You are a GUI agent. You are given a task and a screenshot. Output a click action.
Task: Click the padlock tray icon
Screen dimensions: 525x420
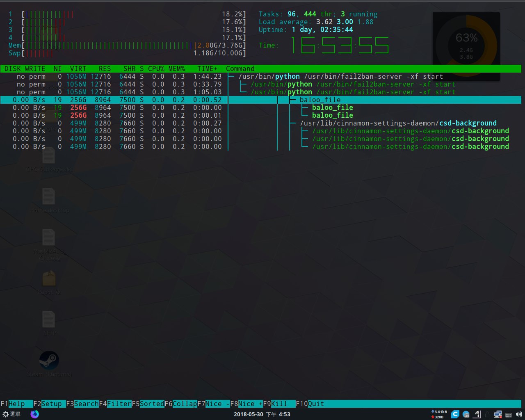pyautogui.click(x=487, y=414)
